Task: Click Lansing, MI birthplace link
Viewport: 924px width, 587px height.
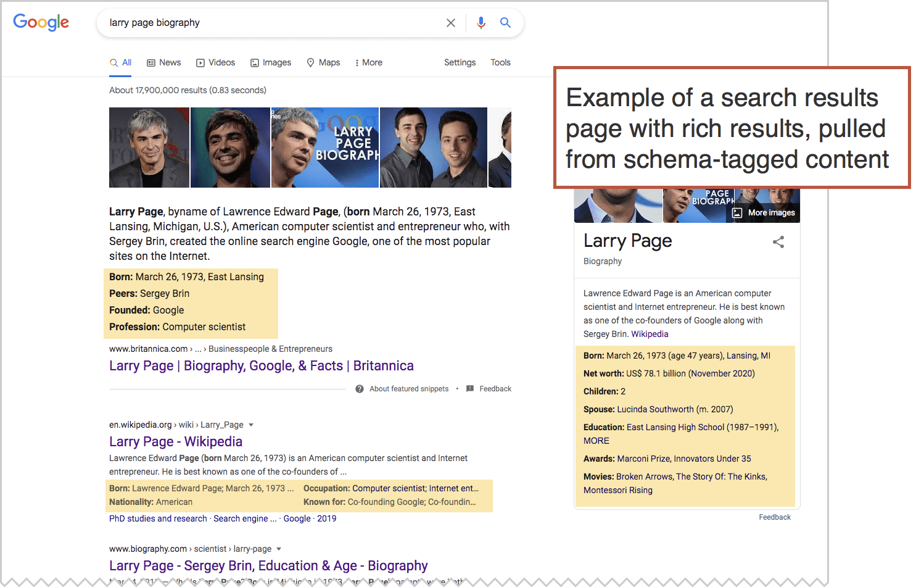Action: (x=748, y=356)
